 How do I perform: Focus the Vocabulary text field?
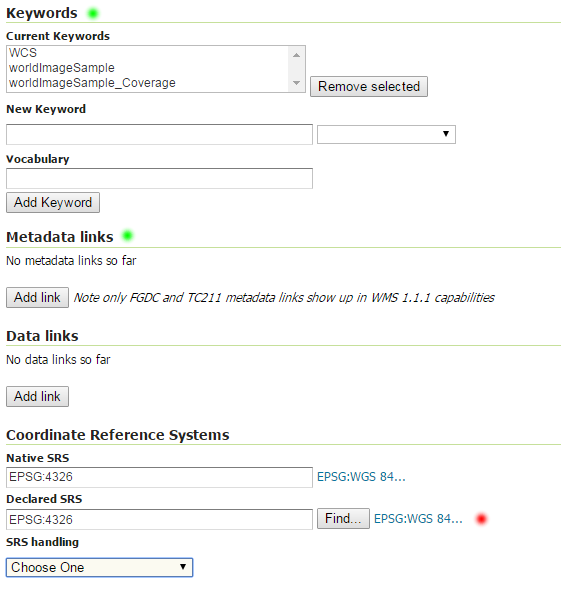point(159,178)
